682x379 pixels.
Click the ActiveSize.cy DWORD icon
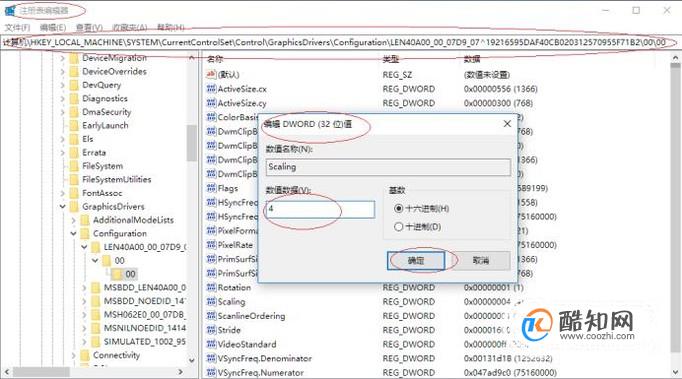pos(211,103)
